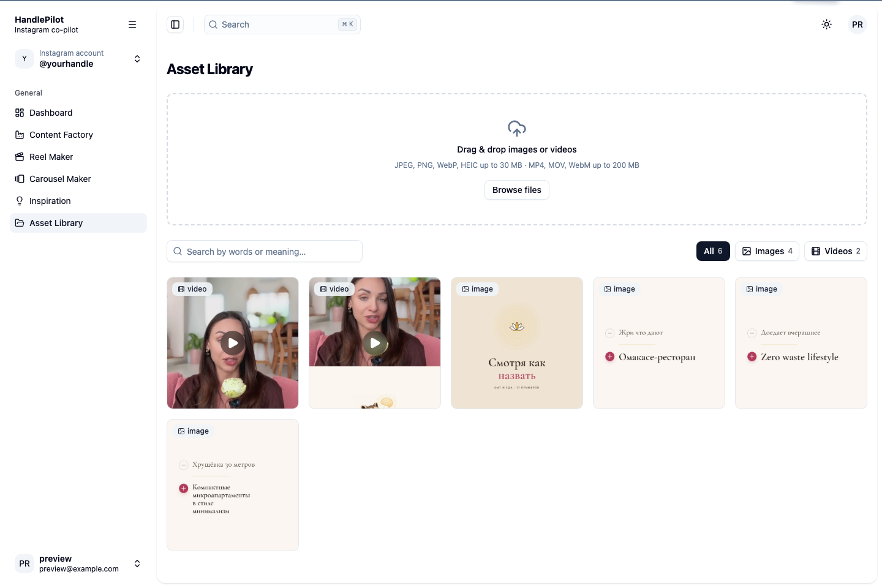
Task: Open the 'Zero waste lifestyle' image card
Action: 801,343
